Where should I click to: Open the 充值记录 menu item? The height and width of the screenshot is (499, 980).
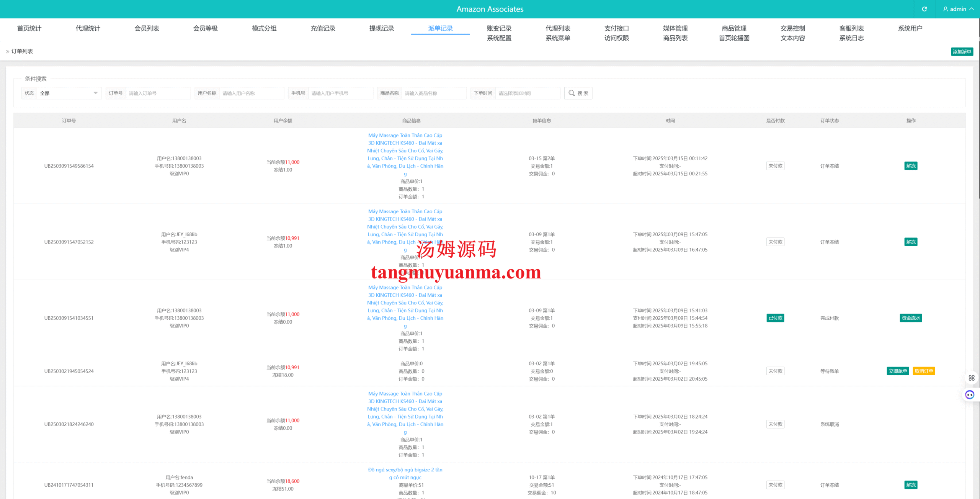pos(323,28)
